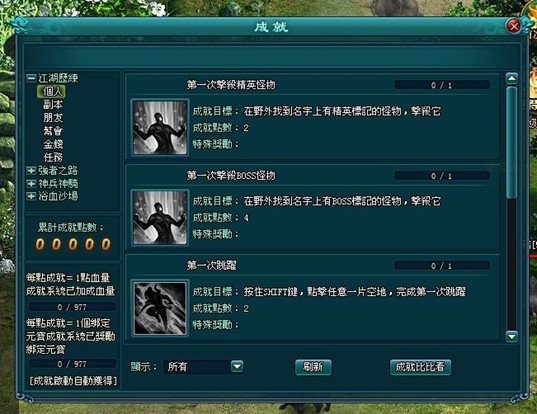
Task: Select the 任務 subcategory
Action: click(x=53, y=157)
